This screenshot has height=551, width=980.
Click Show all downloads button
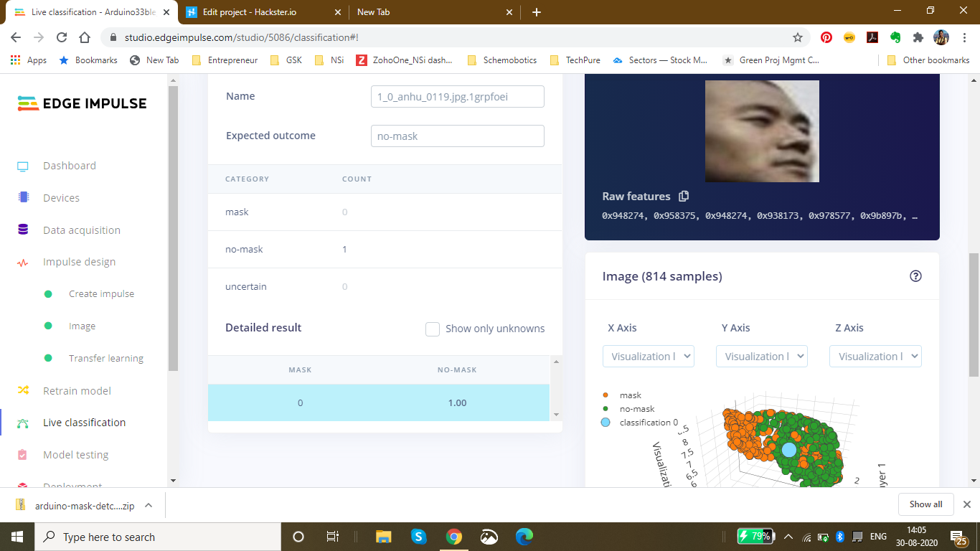925,504
